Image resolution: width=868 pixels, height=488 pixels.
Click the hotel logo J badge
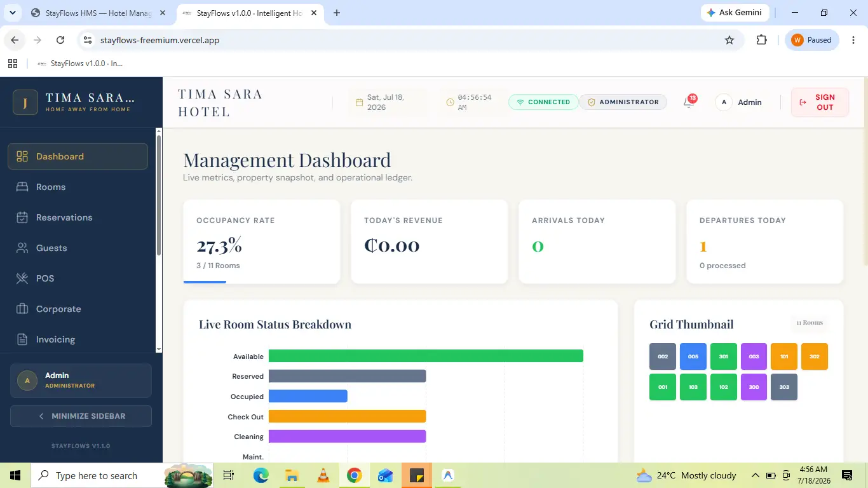25,102
